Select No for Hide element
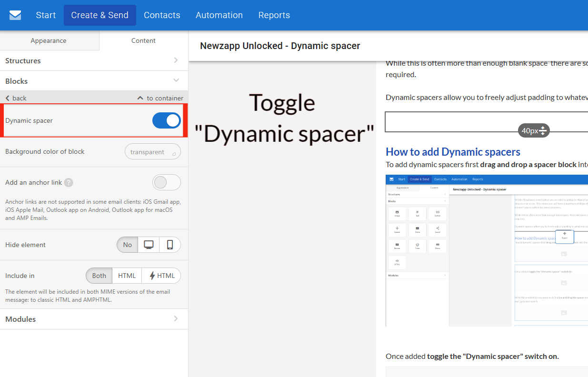This screenshot has height=377, width=588. coord(128,245)
